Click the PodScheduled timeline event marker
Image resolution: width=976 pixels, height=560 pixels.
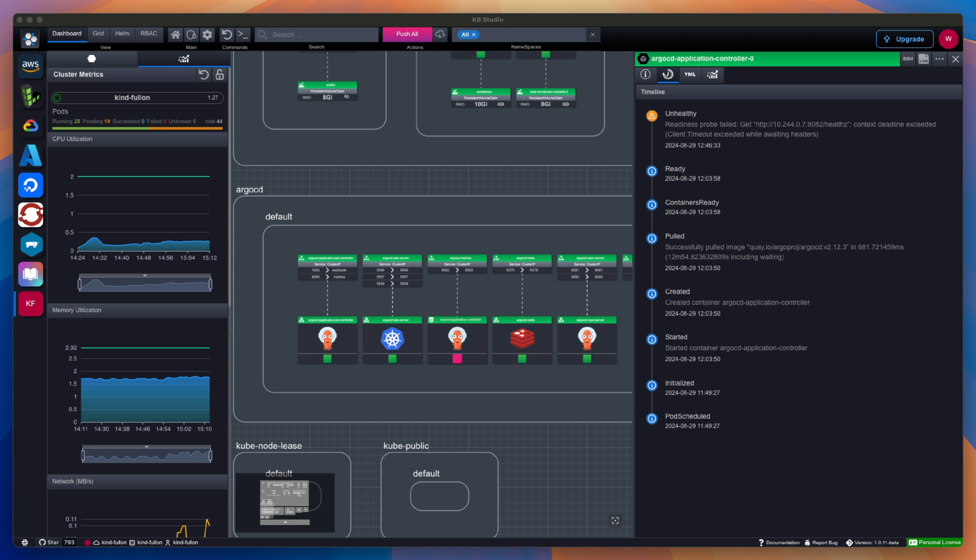(x=652, y=418)
